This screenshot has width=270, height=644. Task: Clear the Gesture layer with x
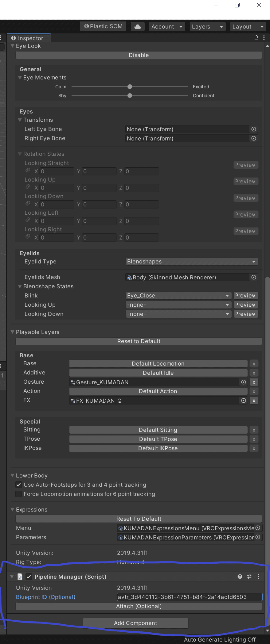254,382
